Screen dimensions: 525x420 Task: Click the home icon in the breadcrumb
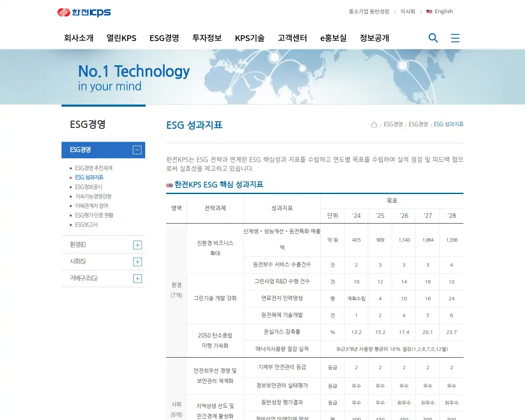[374, 124]
